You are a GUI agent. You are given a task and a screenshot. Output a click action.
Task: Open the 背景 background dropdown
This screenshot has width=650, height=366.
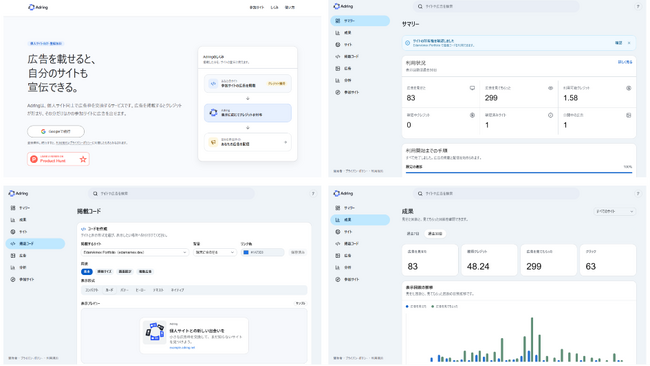point(214,252)
